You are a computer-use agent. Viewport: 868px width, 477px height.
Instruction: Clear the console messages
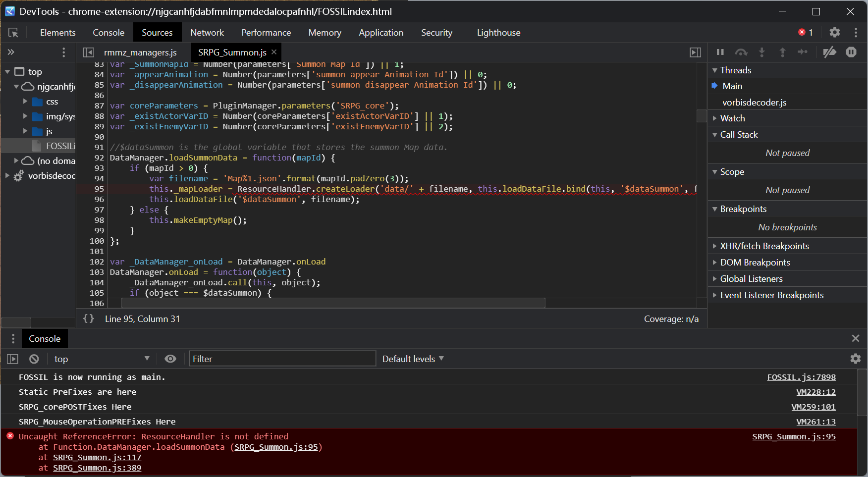[34, 359]
